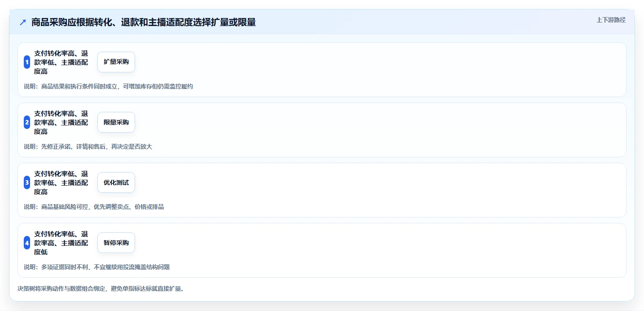Click the 限量采购 action pill
The width and height of the screenshot is (644, 311).
[x=116, y=122]
